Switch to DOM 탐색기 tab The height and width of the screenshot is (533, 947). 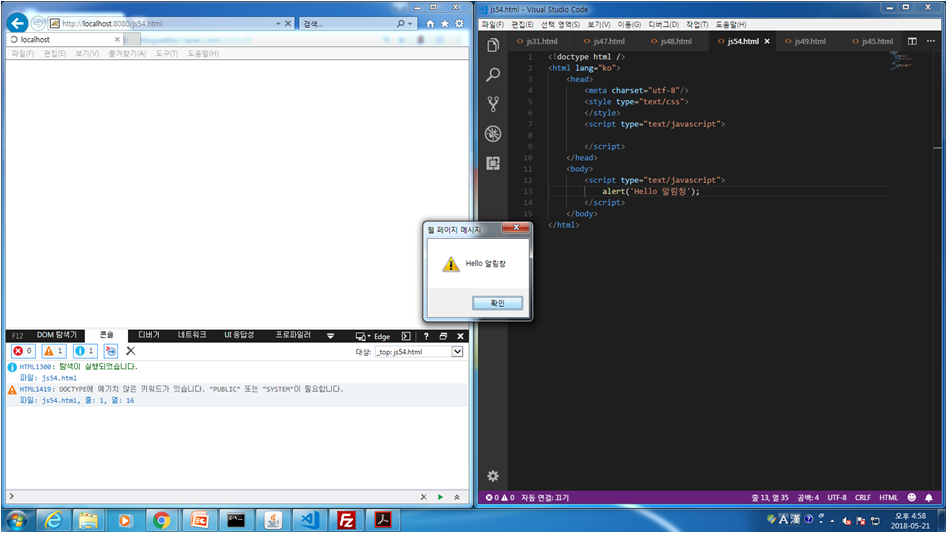coord(57,335)
